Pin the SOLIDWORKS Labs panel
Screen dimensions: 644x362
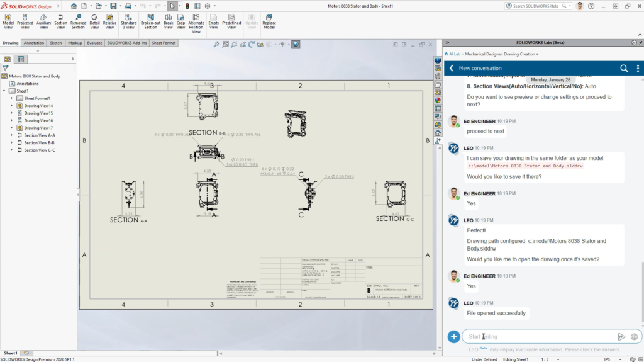click(x=640, y=43)
